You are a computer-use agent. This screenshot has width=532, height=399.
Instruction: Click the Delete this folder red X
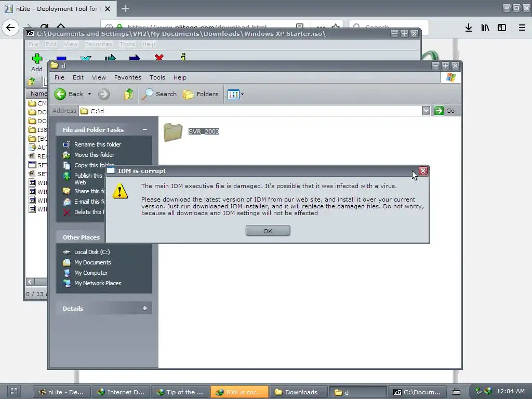pos(67,212)
